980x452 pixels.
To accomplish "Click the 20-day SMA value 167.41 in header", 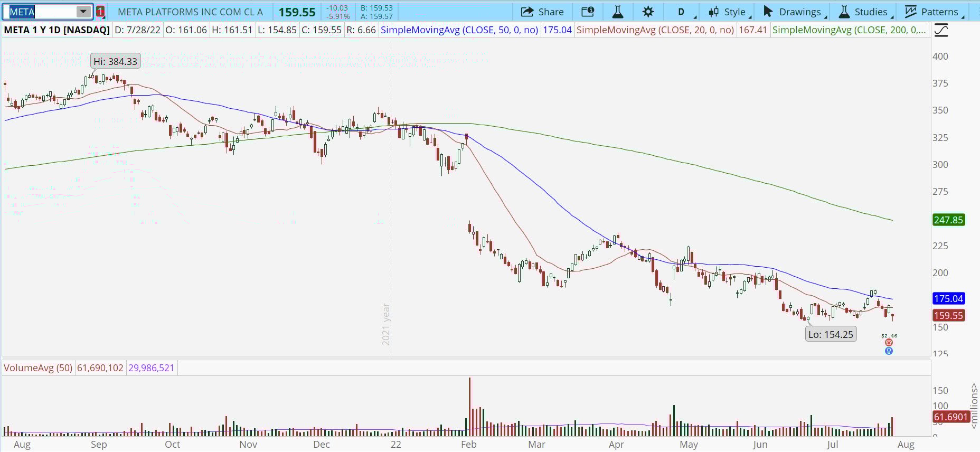I will click(x=752, y=30).
